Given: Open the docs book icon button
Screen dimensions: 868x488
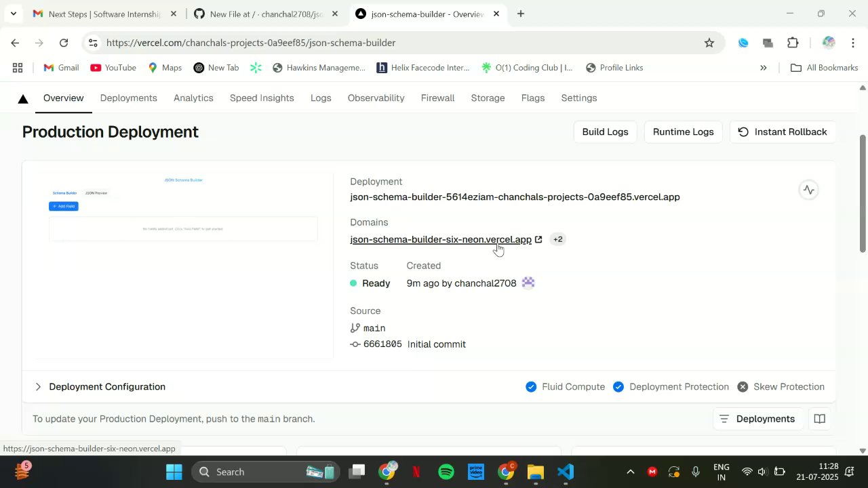Looking at the screenshot, I should coord(819,419).
